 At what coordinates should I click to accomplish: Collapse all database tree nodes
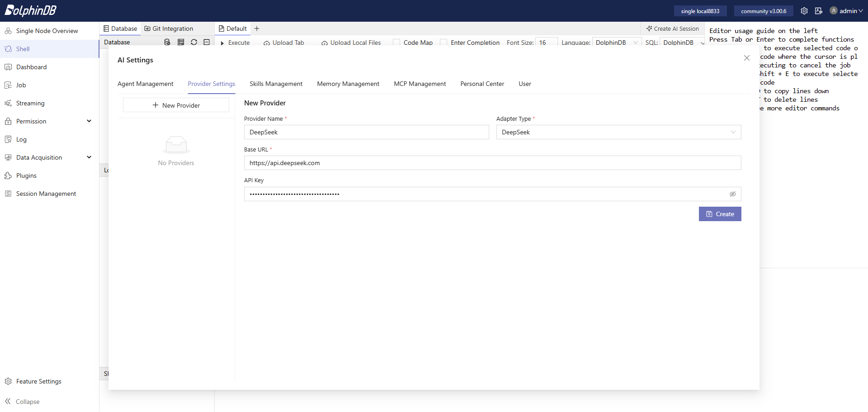[x=207, y=42]
